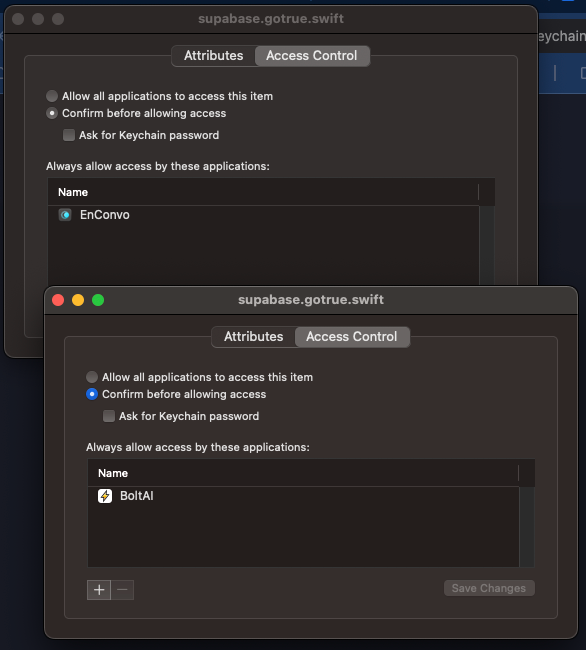
Task: Select the BoltAI row in applications list
Action: tap(303, 496)
